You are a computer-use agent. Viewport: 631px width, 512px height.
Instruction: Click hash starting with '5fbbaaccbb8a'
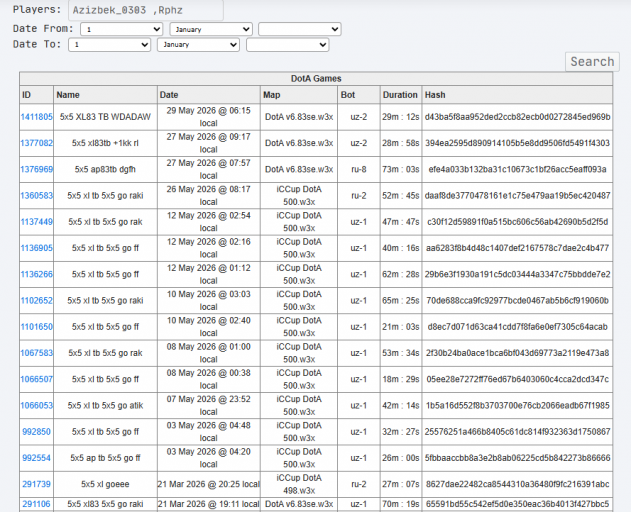tap(517, 458)
